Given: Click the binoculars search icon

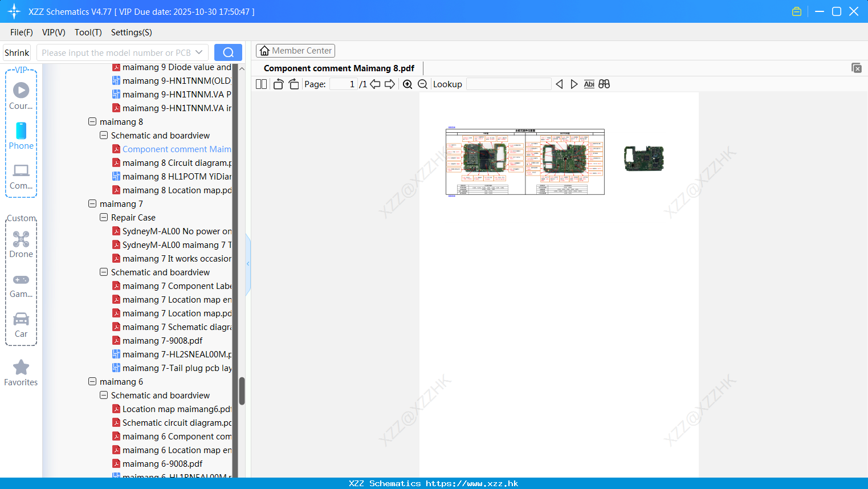Looking at the screenshot, I should point(604,84).
